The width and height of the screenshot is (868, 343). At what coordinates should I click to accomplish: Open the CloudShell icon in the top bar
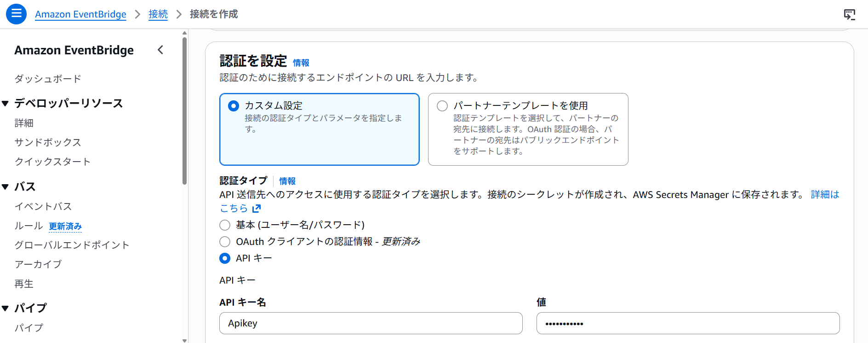849,14
